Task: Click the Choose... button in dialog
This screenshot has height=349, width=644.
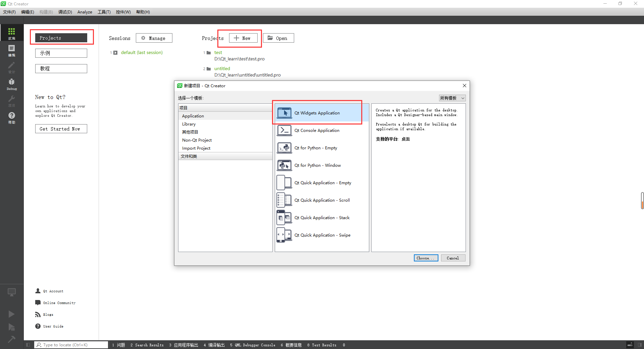Action: (426, 258)
